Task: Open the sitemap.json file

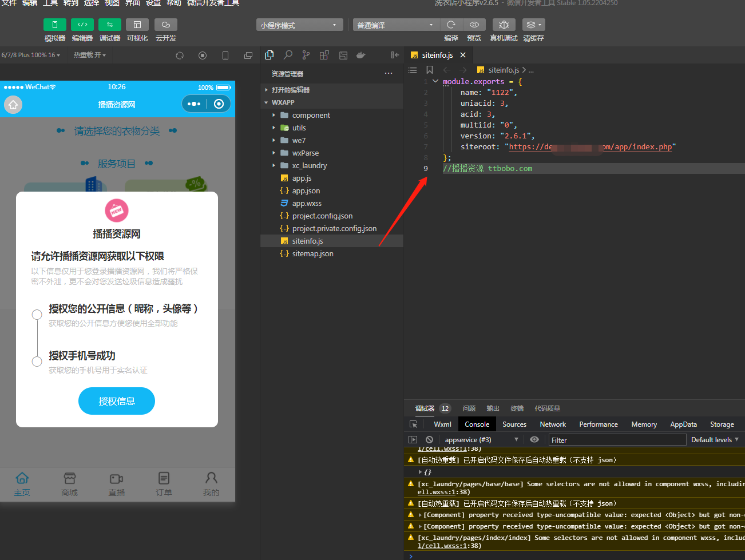Action: pyautogui.click(x=332, y=253)
